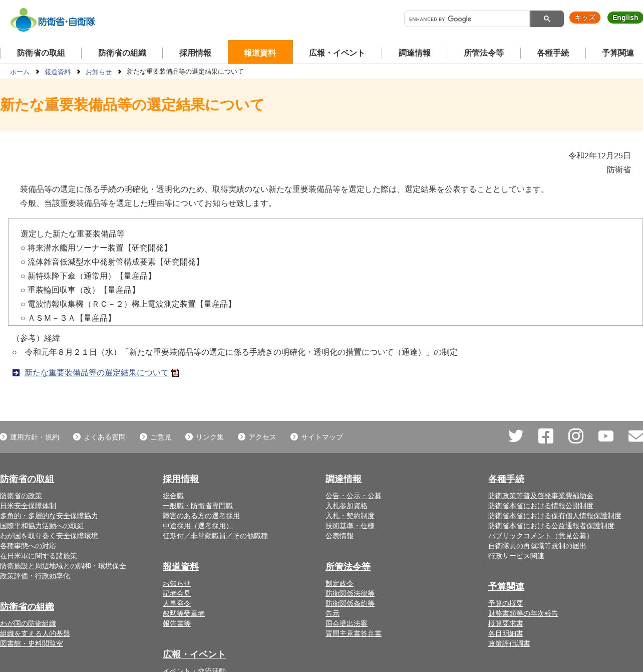Open 防衛省の取組 in the top navigation

[41, 53]
